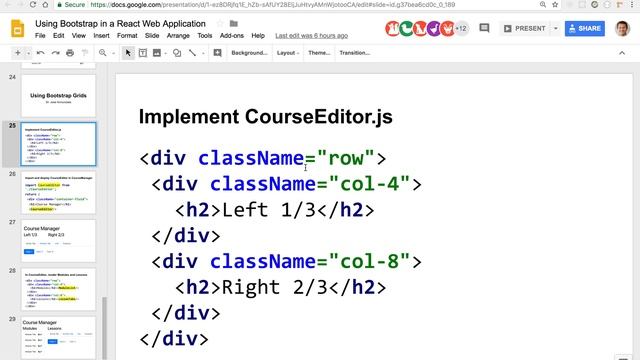Select slide 28 thumbnail

pyautogui.click(x=58, y=289)
